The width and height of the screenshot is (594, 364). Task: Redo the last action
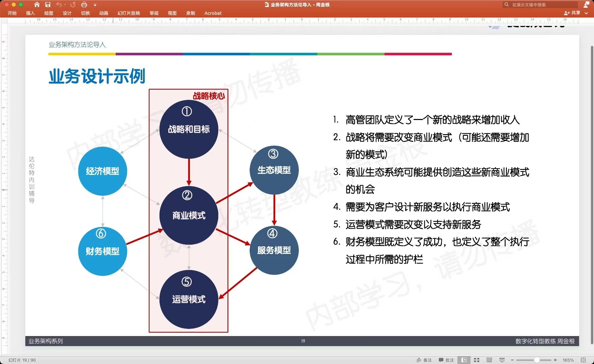pos(73,5)
